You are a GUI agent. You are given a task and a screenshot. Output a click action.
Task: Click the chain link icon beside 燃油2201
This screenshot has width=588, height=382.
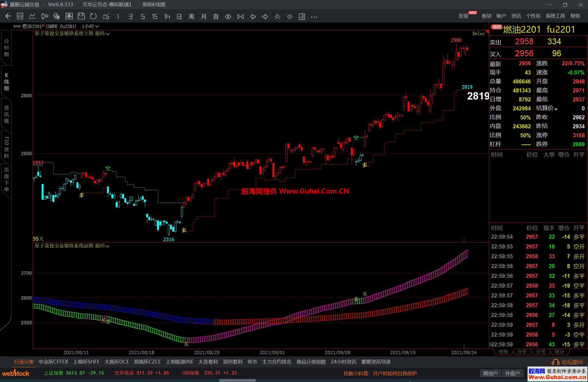coord(17,26)
